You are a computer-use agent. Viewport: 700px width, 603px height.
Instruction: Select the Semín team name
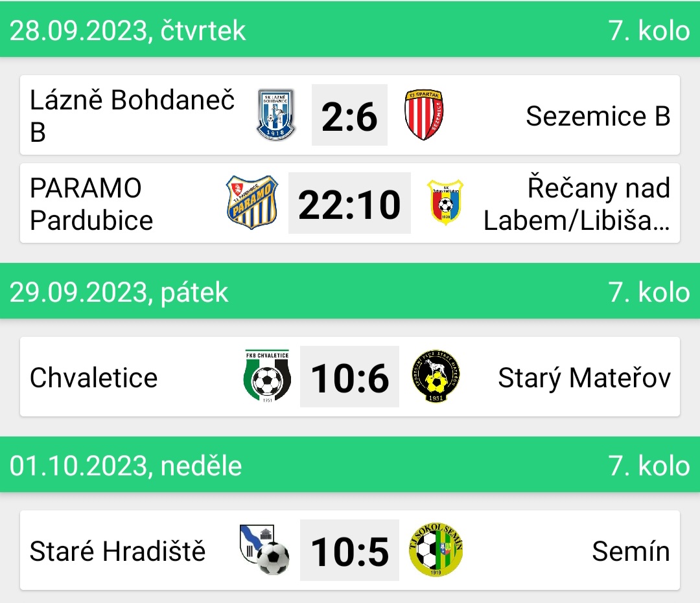pyautogui.click(x=631, y=551)
